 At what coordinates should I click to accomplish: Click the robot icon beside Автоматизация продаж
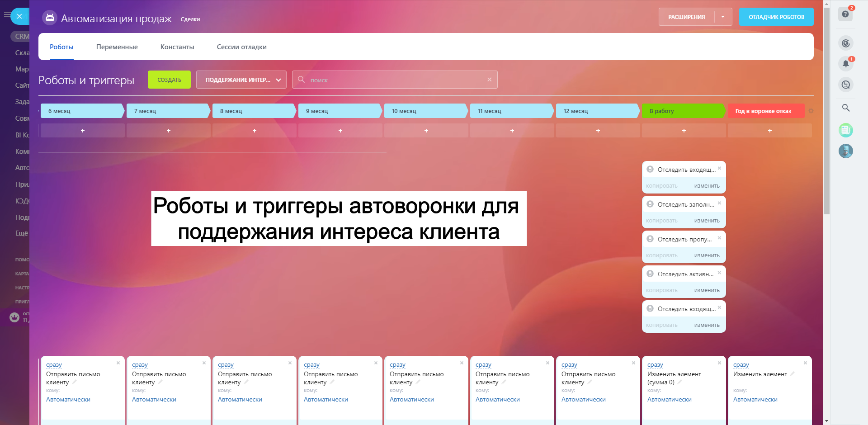[50, 18]
